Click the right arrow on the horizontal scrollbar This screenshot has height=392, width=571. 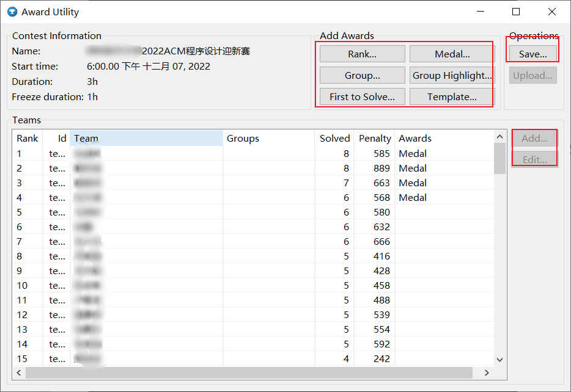487,372
